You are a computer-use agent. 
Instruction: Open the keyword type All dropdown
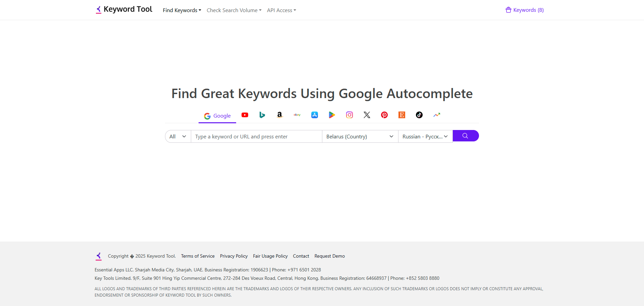point(178,136)
